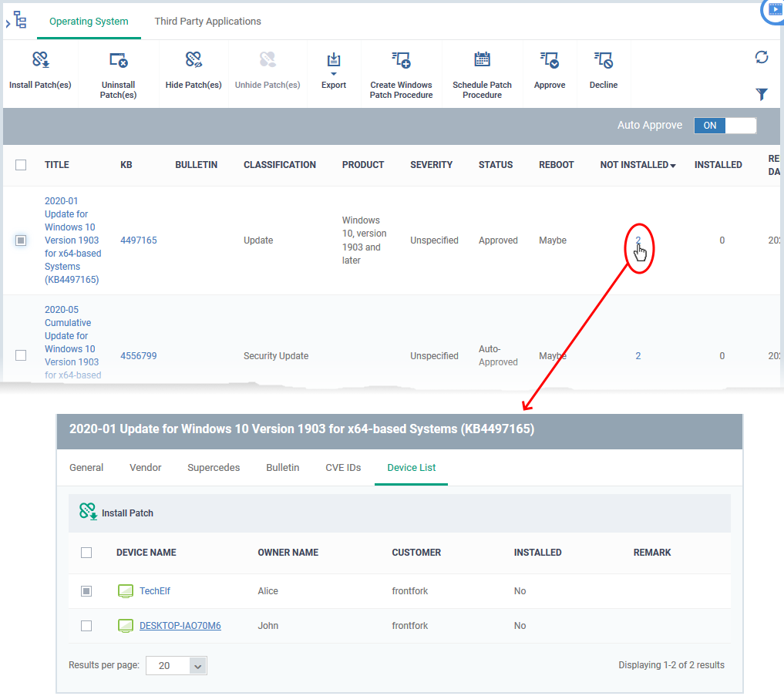Click Create Windows Patch Procedure icon

pos(401,60)
